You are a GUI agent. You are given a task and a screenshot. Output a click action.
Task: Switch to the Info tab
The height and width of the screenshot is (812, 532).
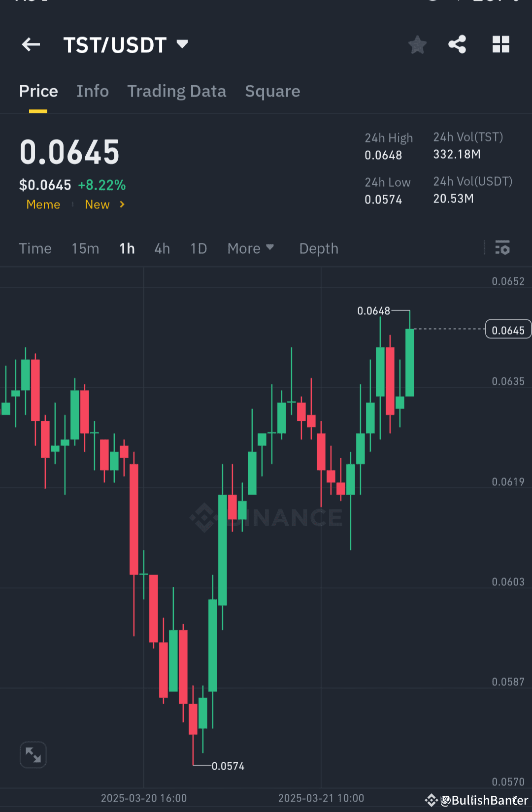pyautogui.click(x=93, y=91)
